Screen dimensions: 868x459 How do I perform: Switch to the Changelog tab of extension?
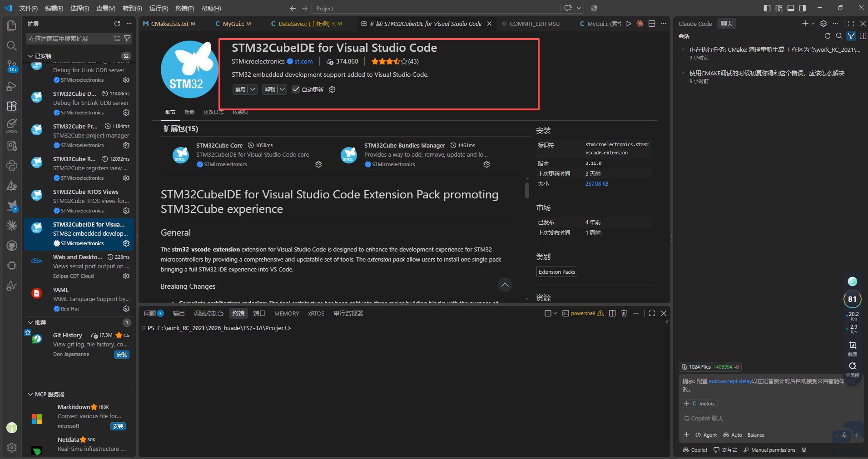tap(213, 112)
